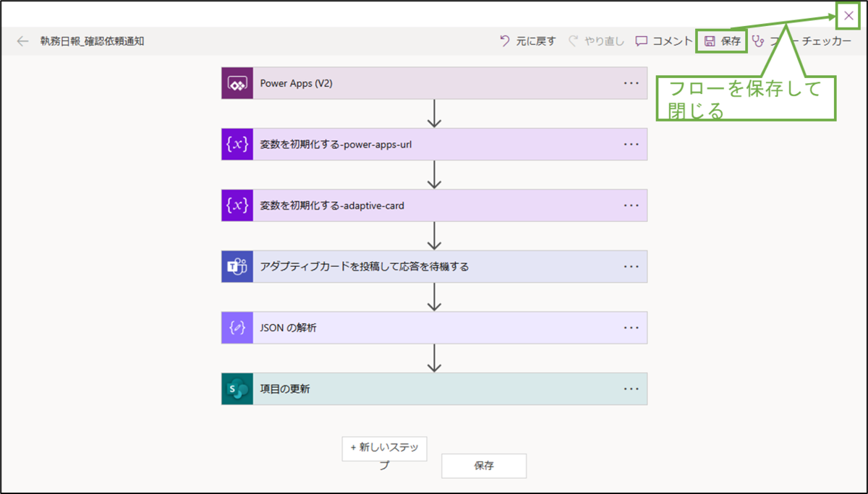Open the flow checker stethoscope icon

(x=758, y=41)
